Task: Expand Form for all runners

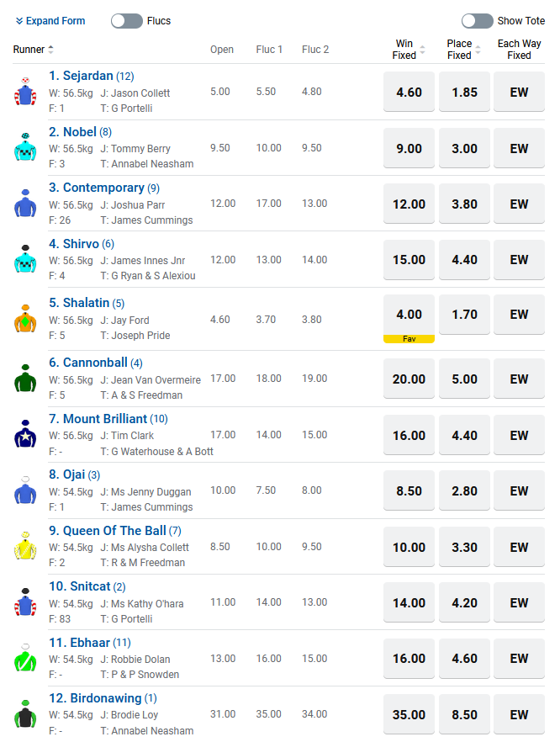Action: click(50, 21)
